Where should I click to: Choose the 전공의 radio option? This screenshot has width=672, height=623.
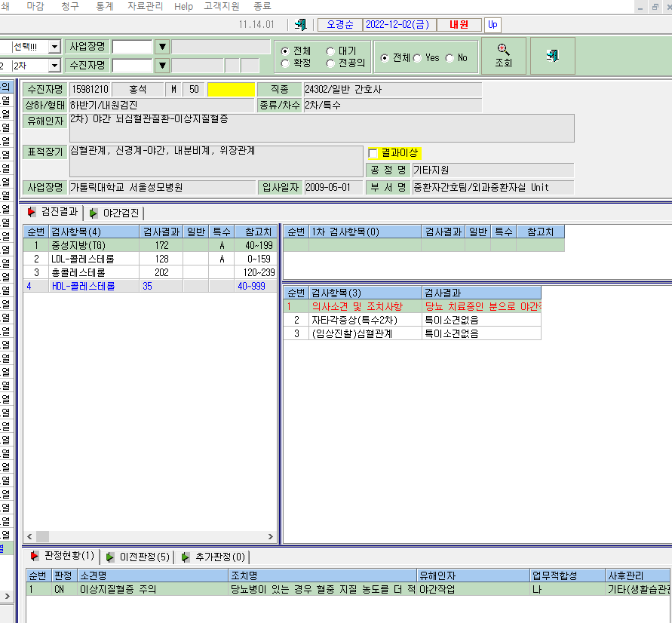tap(330, 63)
